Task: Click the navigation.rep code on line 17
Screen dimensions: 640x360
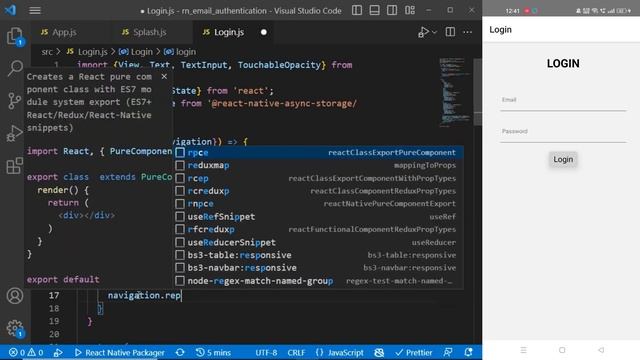Action: (x=144, y=295)
